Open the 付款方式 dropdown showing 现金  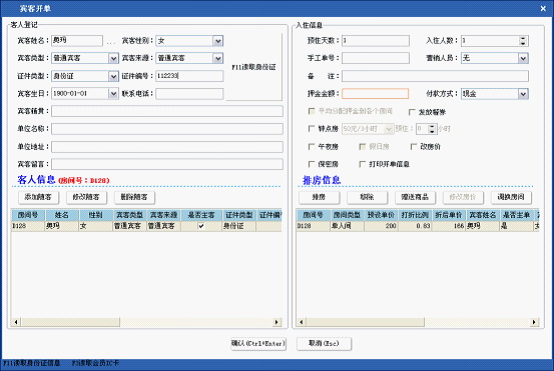point(523,94)
